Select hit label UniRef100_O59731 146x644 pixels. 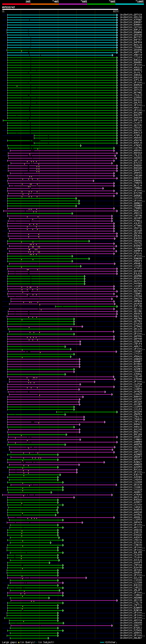[x=131, y=228]
